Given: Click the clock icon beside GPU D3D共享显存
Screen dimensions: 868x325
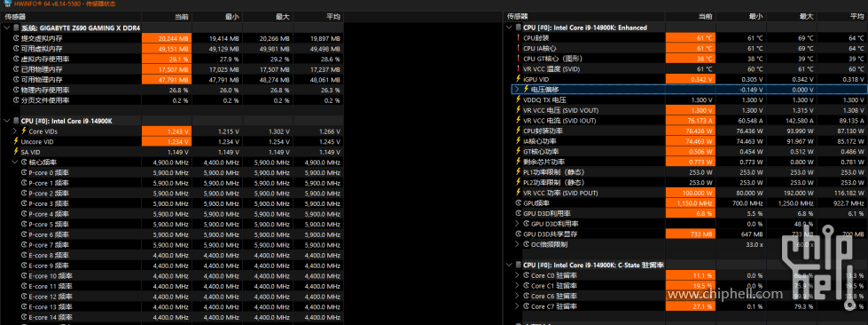Looking at the screenshot, I should [518, 234].
